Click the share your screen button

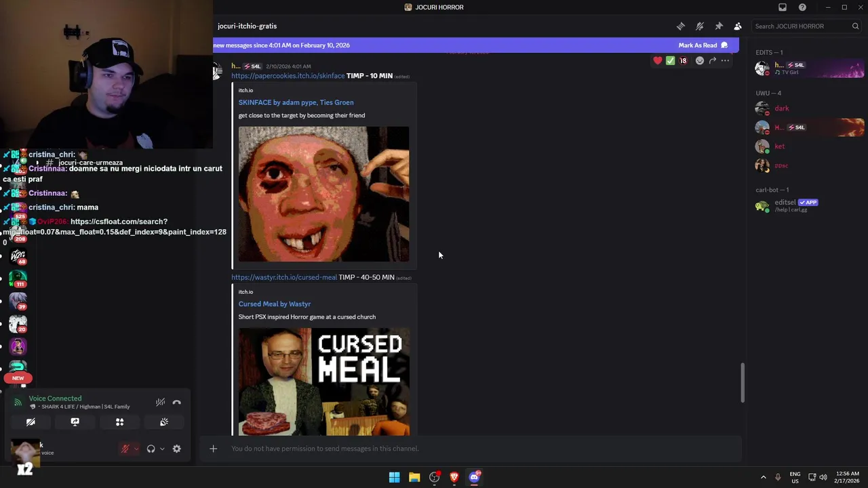pos(75,422)
